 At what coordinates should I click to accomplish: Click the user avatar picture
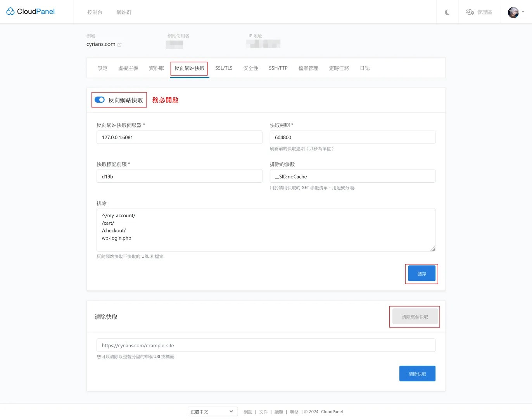coord(513,12)
